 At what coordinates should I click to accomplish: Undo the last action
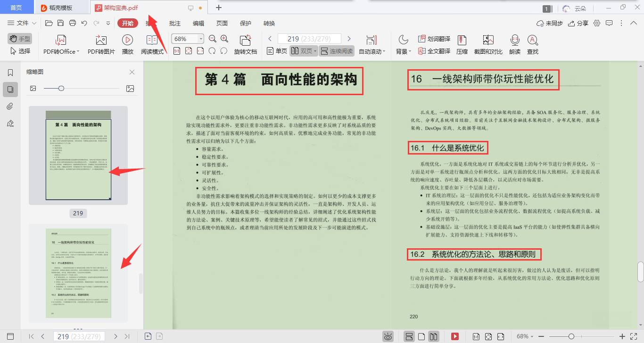tap(84, 23)
